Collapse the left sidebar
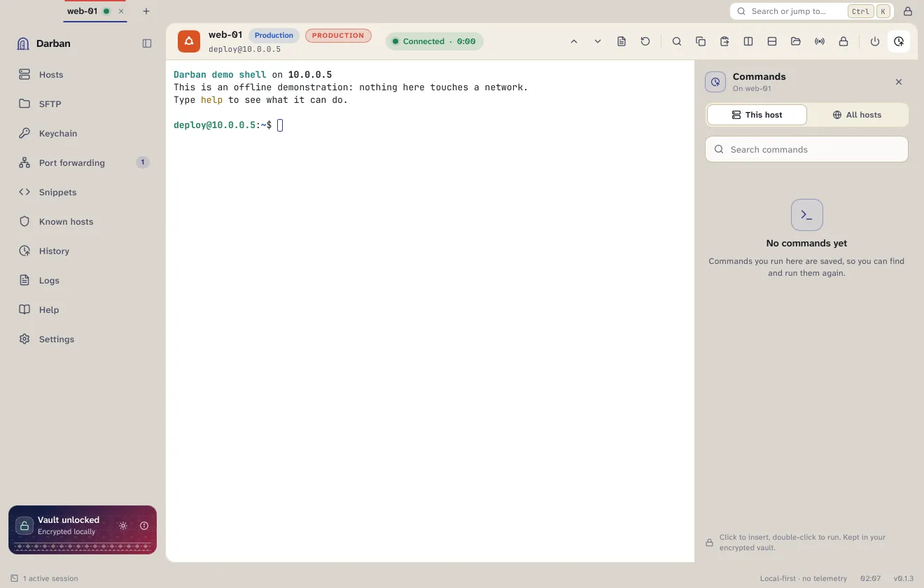924x588 pixels. (147, 43)
